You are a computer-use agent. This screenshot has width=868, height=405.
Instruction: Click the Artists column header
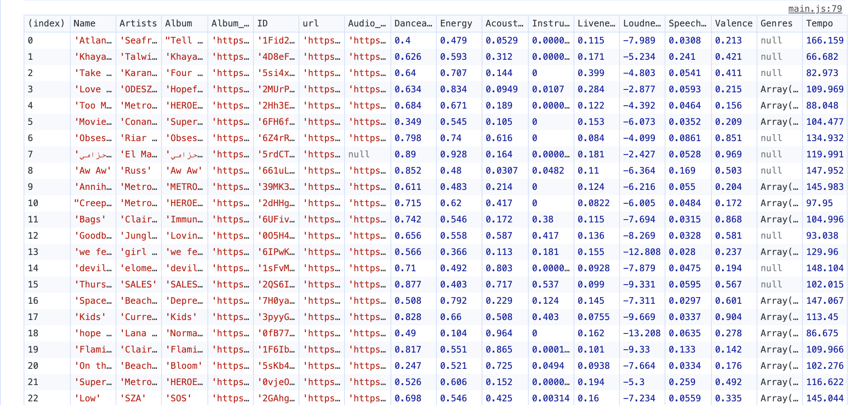138,24
